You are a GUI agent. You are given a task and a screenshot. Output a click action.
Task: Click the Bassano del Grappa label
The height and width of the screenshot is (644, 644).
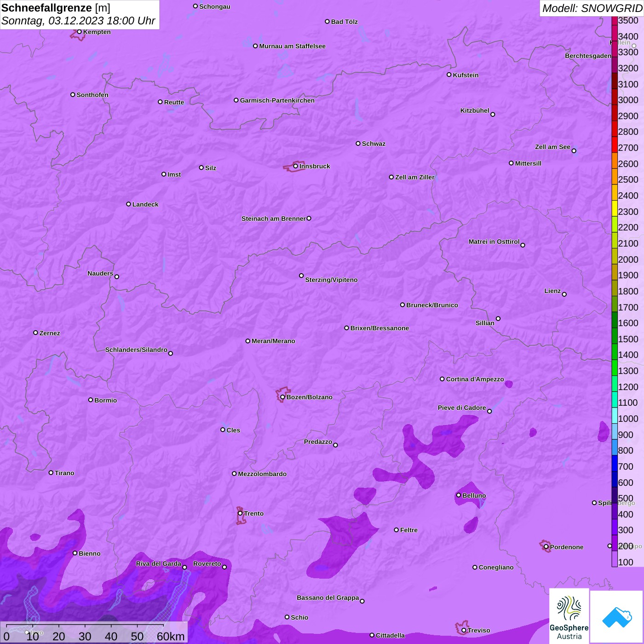tap(328, 598)
